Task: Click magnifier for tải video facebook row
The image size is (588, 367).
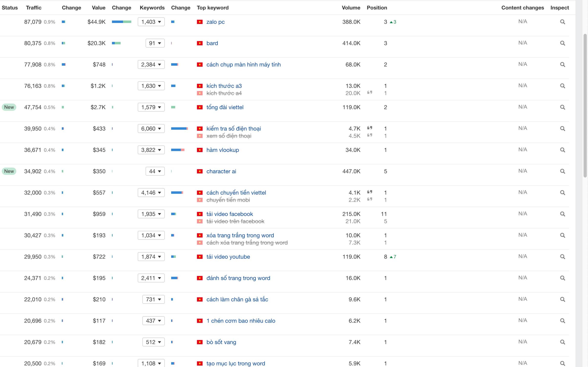Action: (562, 214)
